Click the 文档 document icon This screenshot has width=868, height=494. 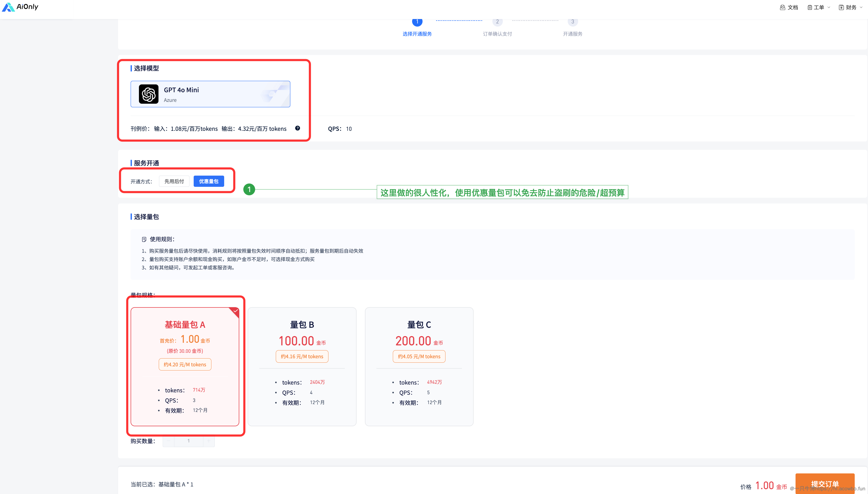pos(783,7)
